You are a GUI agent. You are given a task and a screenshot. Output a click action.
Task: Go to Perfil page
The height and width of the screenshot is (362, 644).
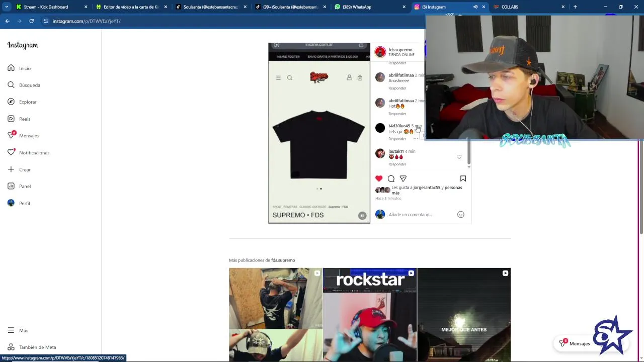[x=19, y=203]
